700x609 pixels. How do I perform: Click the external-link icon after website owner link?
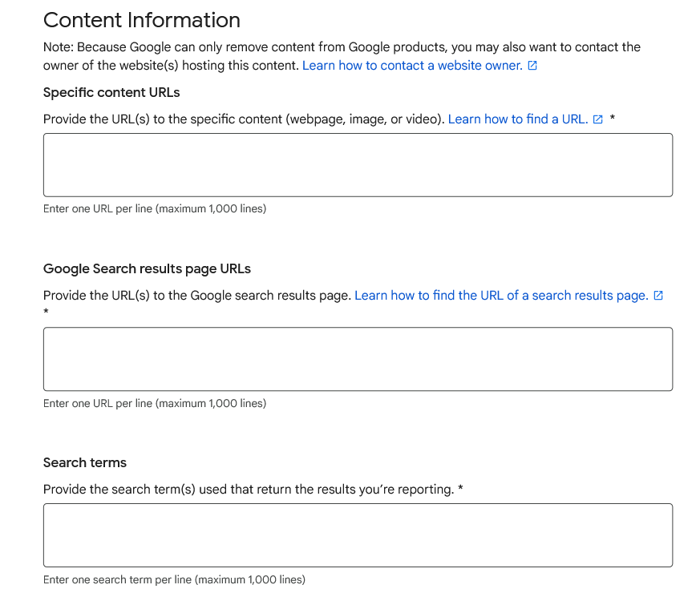click(x=532, y=65)
